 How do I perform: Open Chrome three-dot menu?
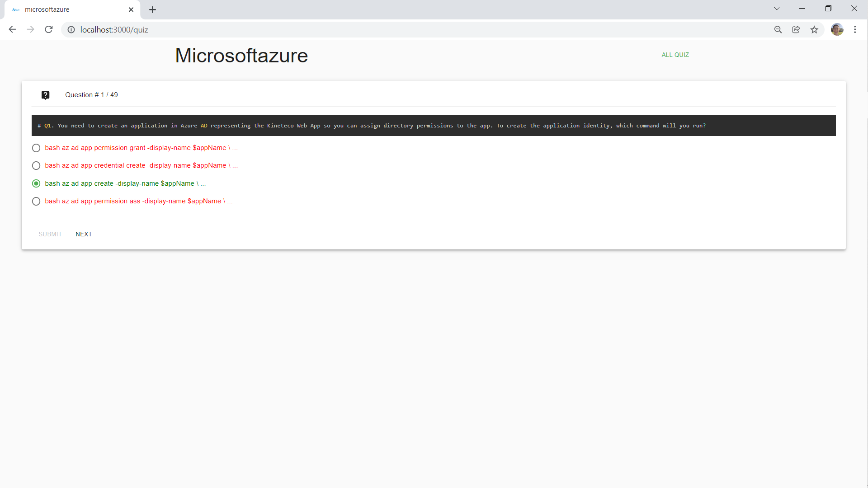(855, 30)
